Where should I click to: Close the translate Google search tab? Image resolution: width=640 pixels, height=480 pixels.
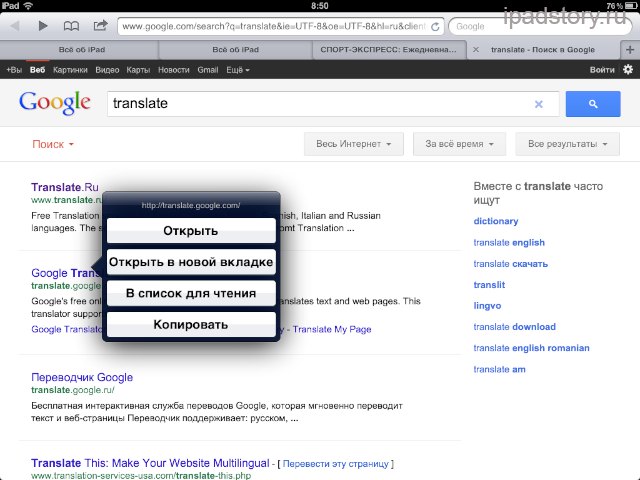(x=476, y=49)
